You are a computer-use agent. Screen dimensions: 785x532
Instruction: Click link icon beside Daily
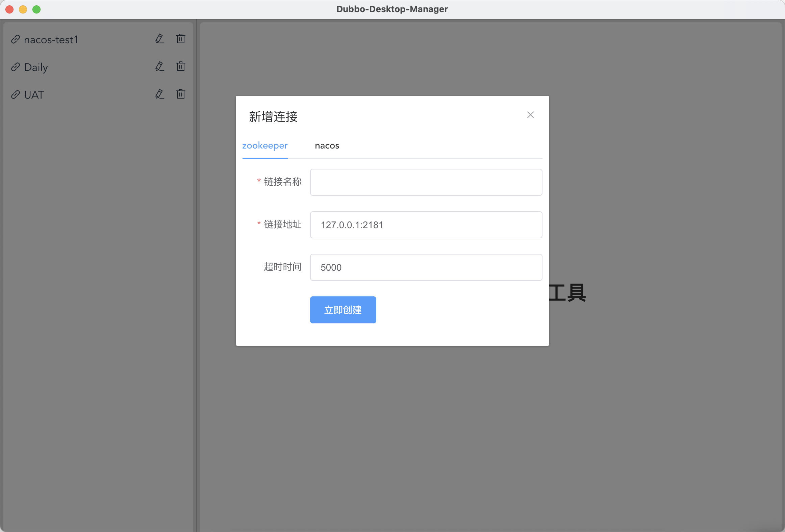coord(16,67)
